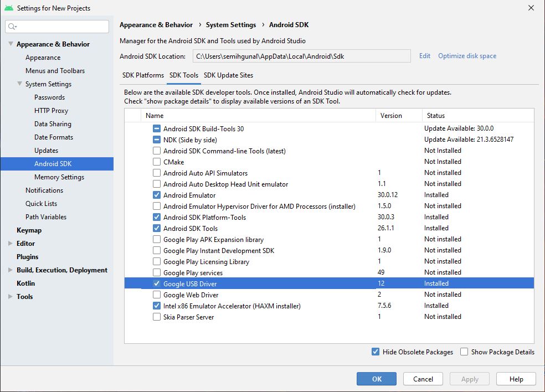The width and height of the screenshot is (545, 392).
Task: Switch to SDK Platforms tab
Action: pos(143,75)
